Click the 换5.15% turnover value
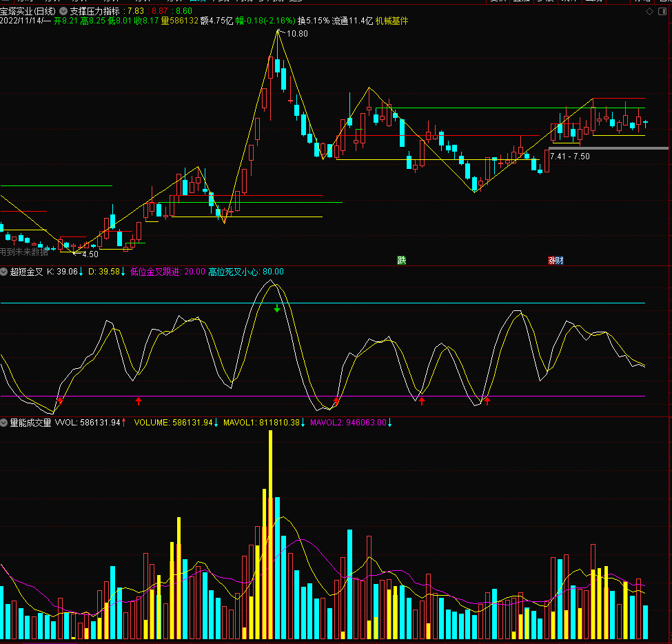The width and height of the screenshot is (672, 644). [314, 21]
